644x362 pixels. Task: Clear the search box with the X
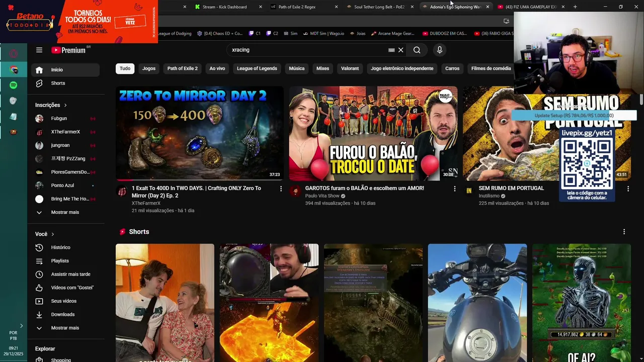401,50
